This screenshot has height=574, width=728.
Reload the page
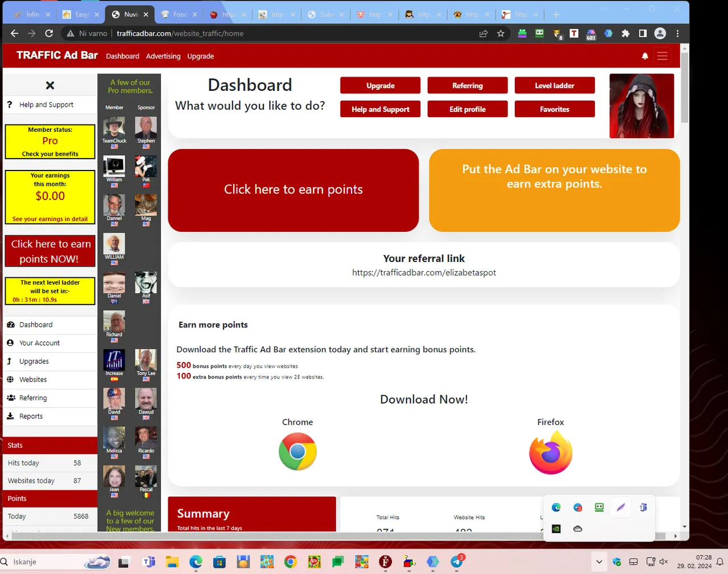(x=49, y=34)
